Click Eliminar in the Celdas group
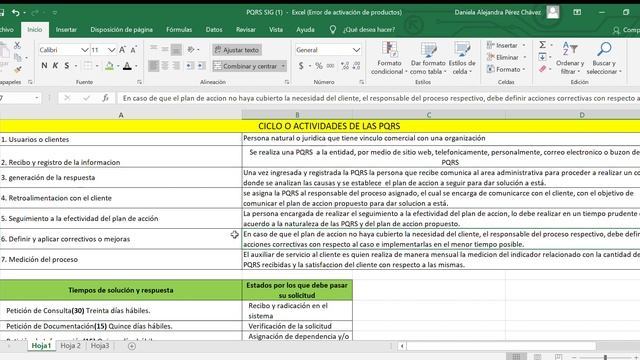The image size is (640, 360). (506, 57)
